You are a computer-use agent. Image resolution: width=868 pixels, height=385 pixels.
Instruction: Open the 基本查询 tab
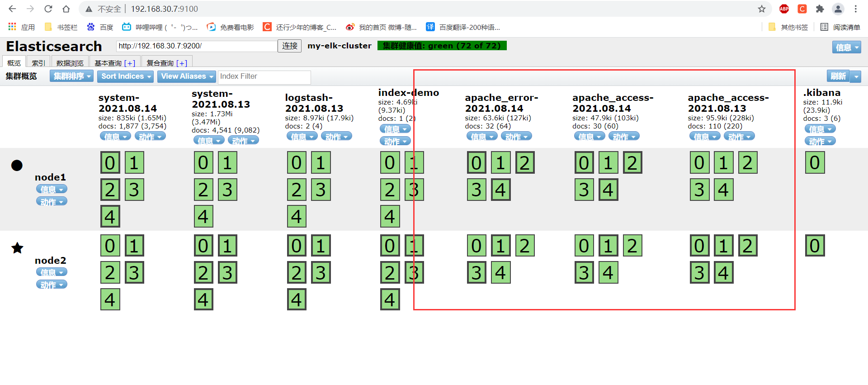pyautogui.click(x=115, y=62)
